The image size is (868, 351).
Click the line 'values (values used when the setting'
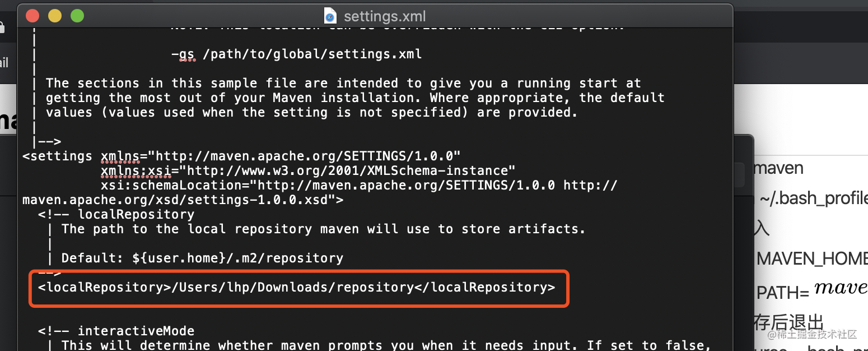click(x=311, y=112)
